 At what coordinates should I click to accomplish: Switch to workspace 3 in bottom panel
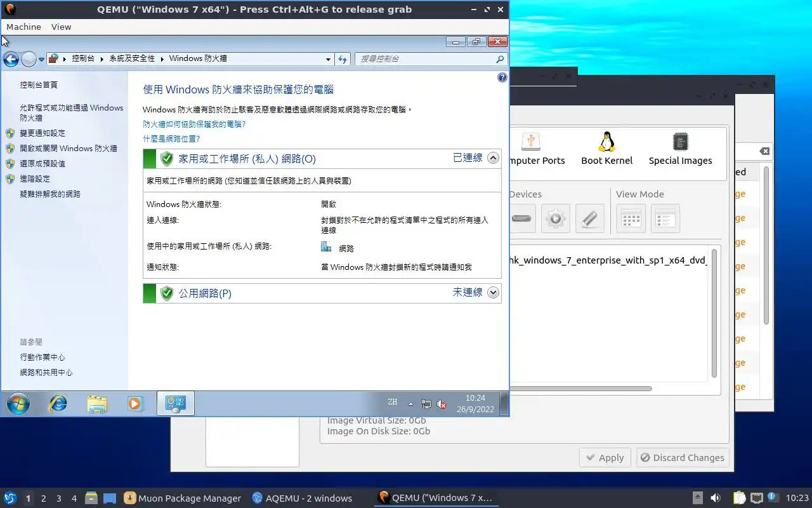tap(59, 498)
